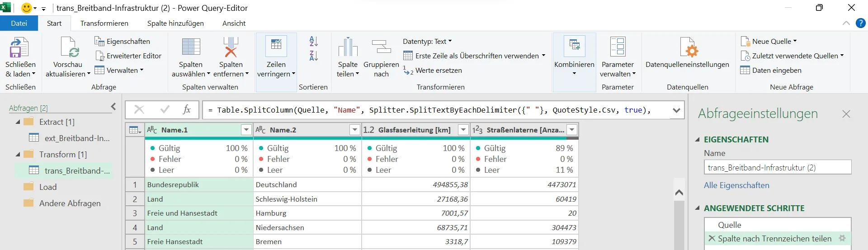This screenshot has height=250, width=868.
Task: Click Werte ersetzen
Action: [433, 70]
